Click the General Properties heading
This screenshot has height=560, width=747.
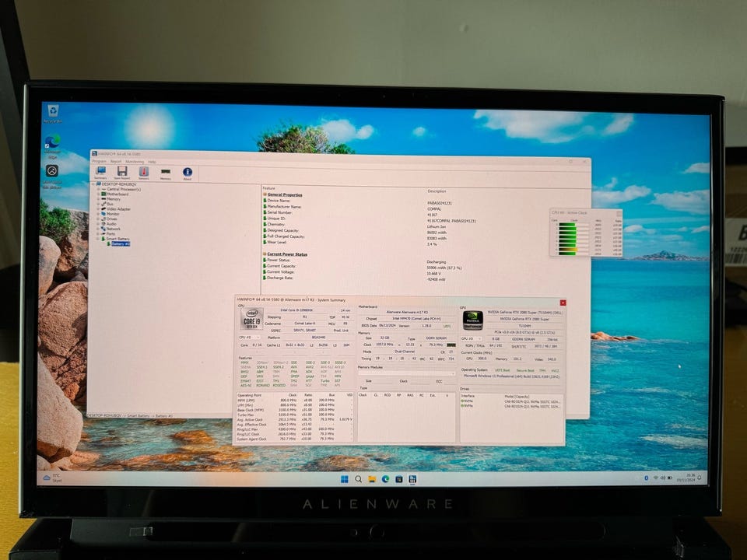[285, 194]
